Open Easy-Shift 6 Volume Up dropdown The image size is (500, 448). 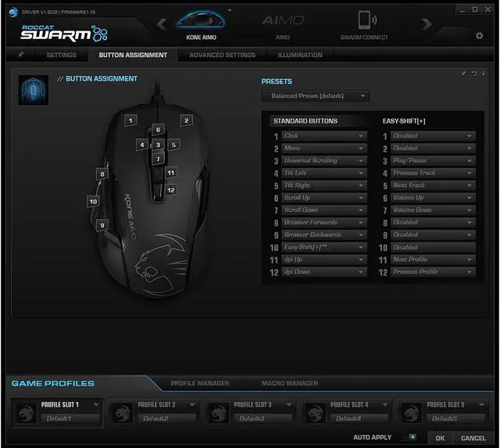pyautogui.click(x=433, y=198)
